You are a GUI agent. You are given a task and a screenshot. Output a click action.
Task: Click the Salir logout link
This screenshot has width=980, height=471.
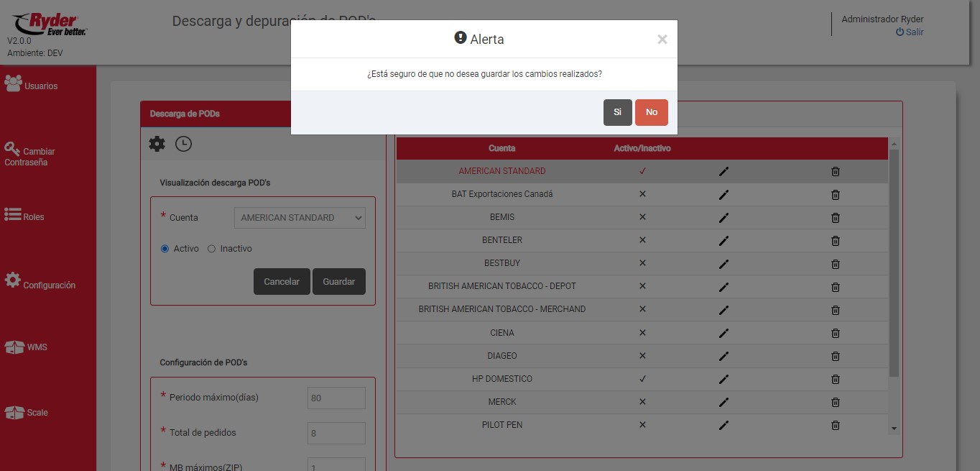910,32
